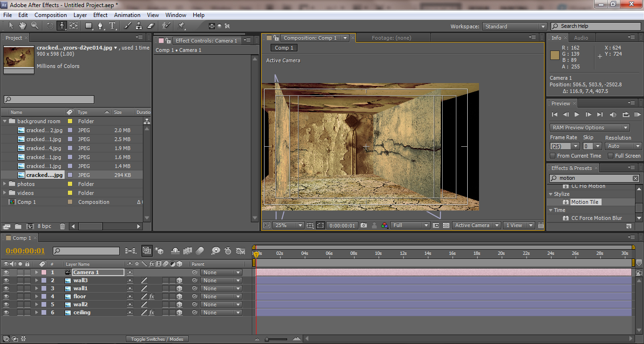Click the Toggle Switches / Modes button

(157, 339)
